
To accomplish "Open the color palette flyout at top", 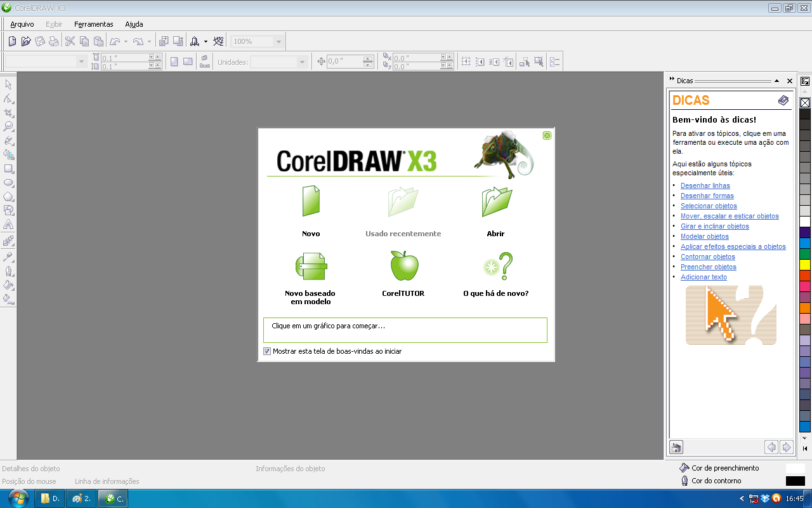I will coord(805,81).
